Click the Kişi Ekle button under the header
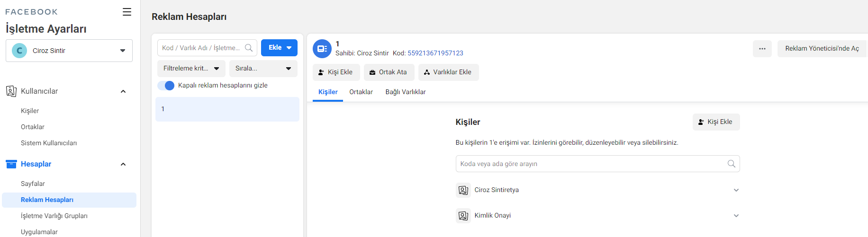868x237 pixels. (x=335, y=72)
